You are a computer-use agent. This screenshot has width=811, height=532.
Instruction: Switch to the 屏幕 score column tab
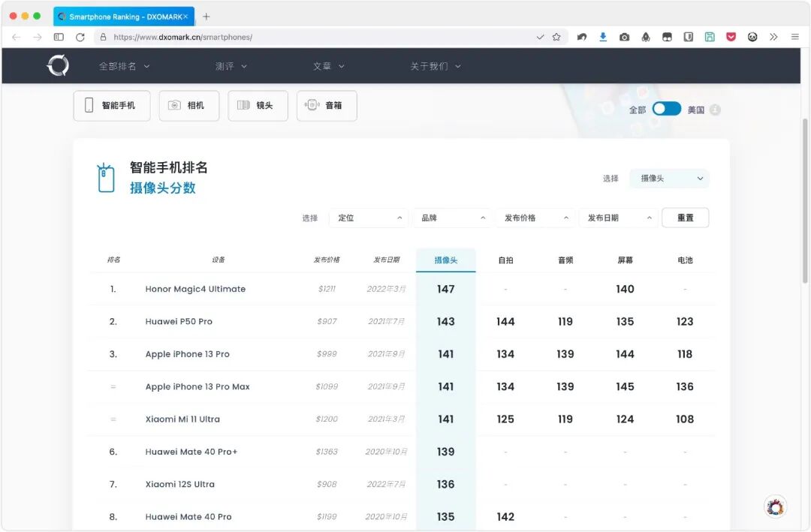click(625, 260)
